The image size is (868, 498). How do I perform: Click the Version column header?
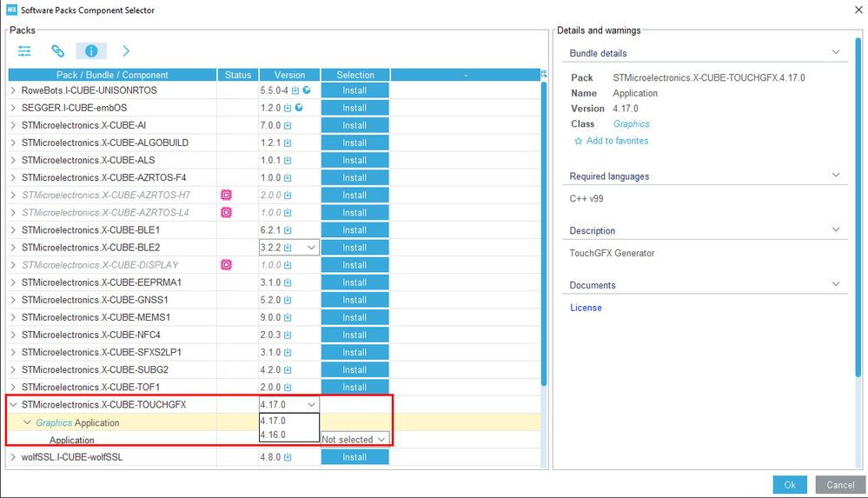point(289,75)
